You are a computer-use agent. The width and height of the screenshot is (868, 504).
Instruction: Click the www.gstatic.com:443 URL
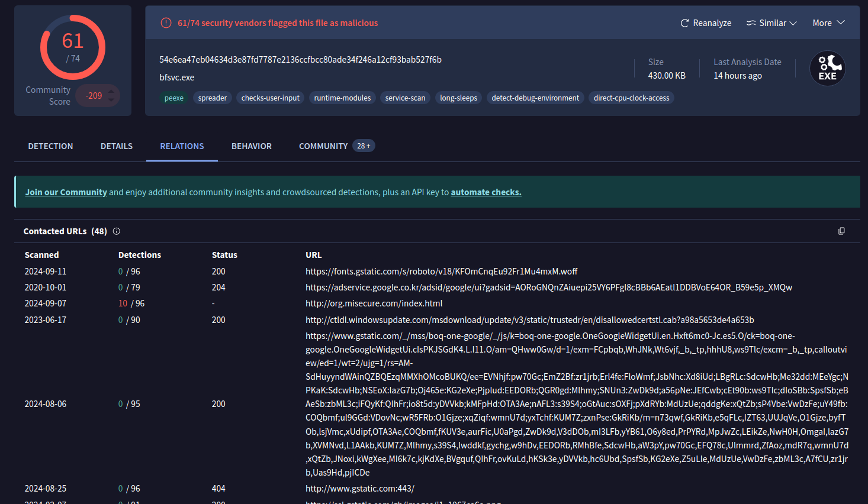(360, 489)
